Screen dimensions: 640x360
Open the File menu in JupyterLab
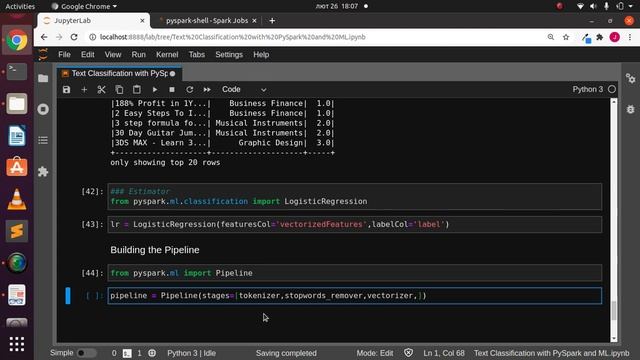coord(64,55)
